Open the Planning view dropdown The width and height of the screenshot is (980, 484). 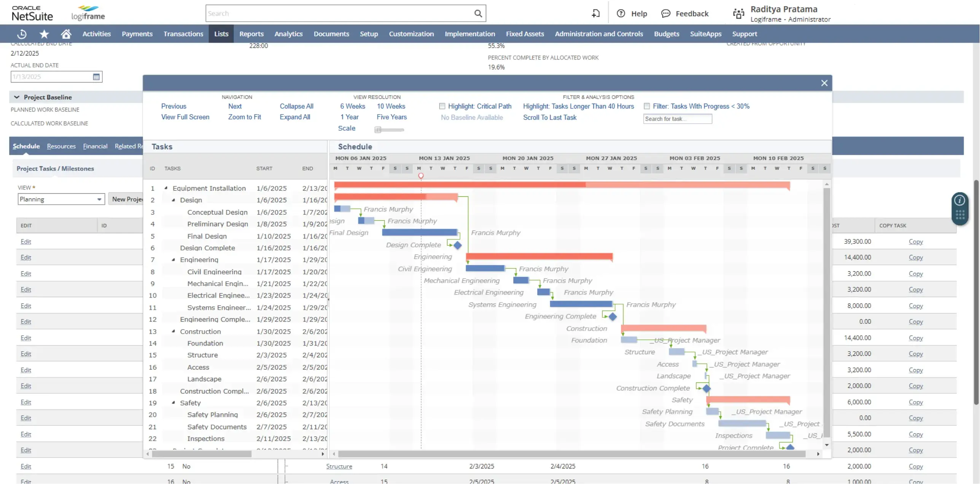[x=100, y=199]
